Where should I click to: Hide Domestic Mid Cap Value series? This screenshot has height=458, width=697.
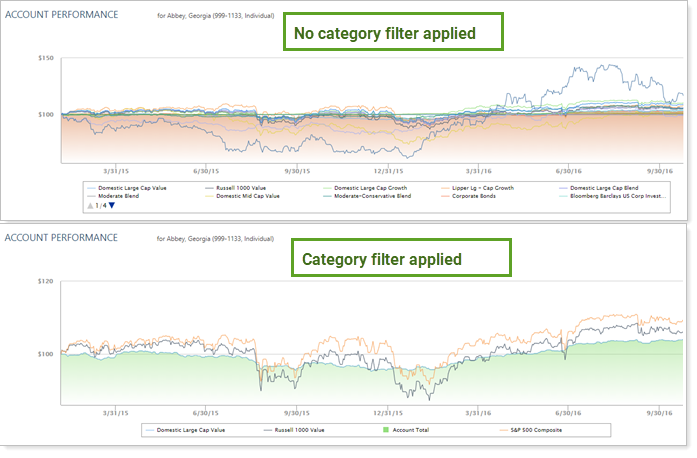coord(251,196)
